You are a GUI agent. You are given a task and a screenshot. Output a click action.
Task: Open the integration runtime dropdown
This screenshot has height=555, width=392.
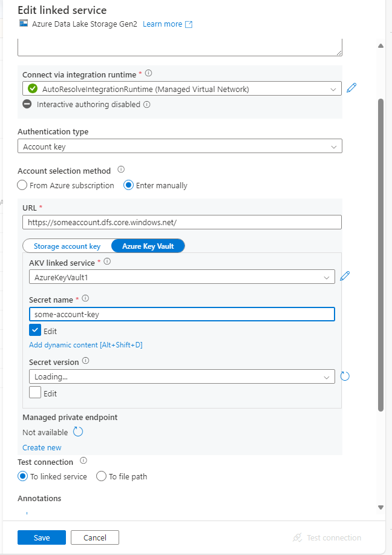click(181, 89)
